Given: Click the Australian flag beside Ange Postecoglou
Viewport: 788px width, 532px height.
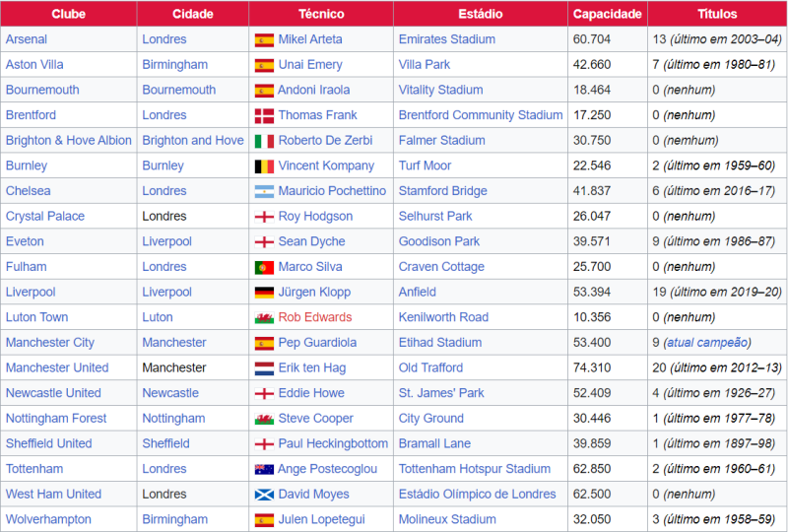Looking at the screenshot, I should coord(264,470).
